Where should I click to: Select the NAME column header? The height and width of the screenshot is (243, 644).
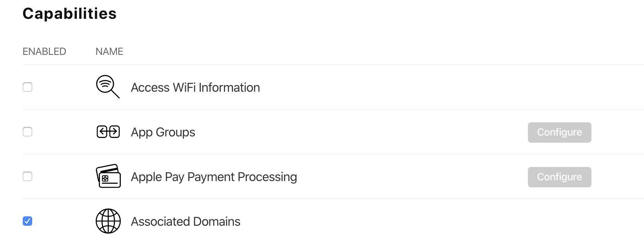(109, 51)
